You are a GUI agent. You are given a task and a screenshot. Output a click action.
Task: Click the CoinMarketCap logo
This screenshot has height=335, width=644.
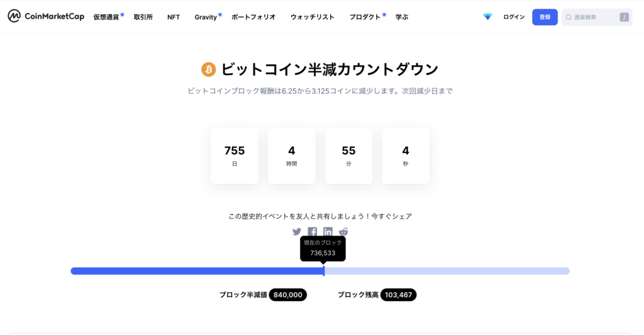pyautogui.click(x=46, y=16)
